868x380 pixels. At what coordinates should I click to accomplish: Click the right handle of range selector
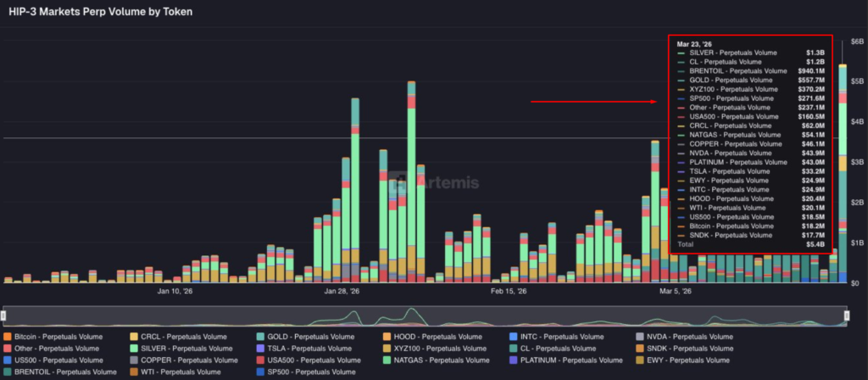(x=849, y=316)
